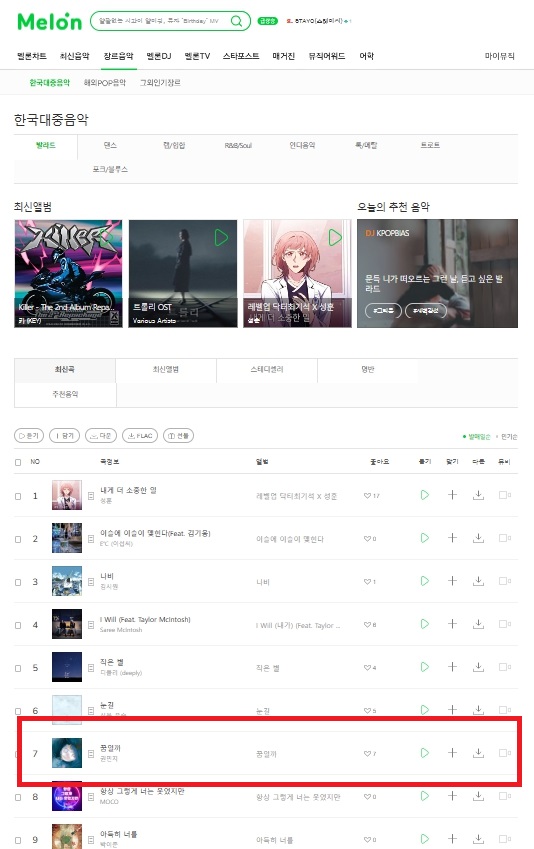Screen dimensions: 534x849
Task: Download song number 7
Action: point(478,753)
